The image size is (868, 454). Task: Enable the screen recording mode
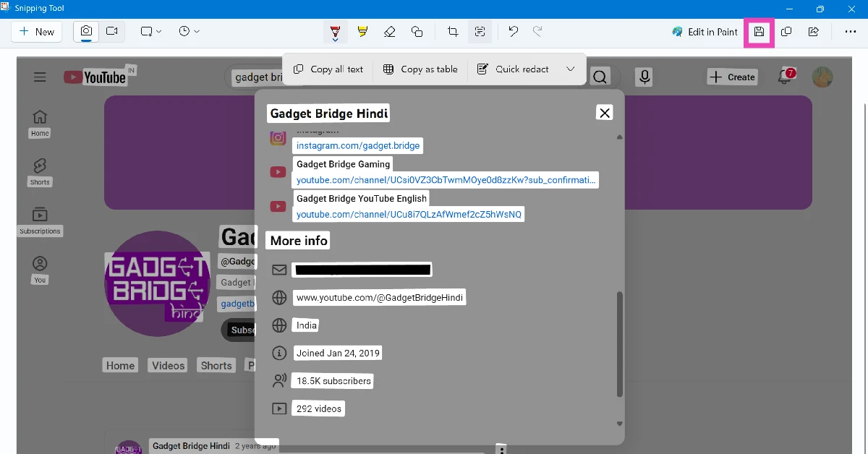click(x=111, y=32)
